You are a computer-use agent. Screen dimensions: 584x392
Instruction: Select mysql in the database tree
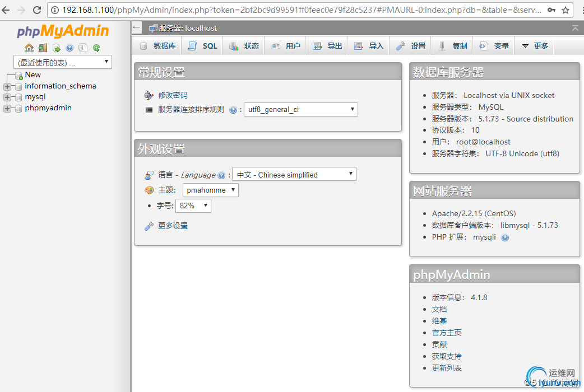coord(35,97)
